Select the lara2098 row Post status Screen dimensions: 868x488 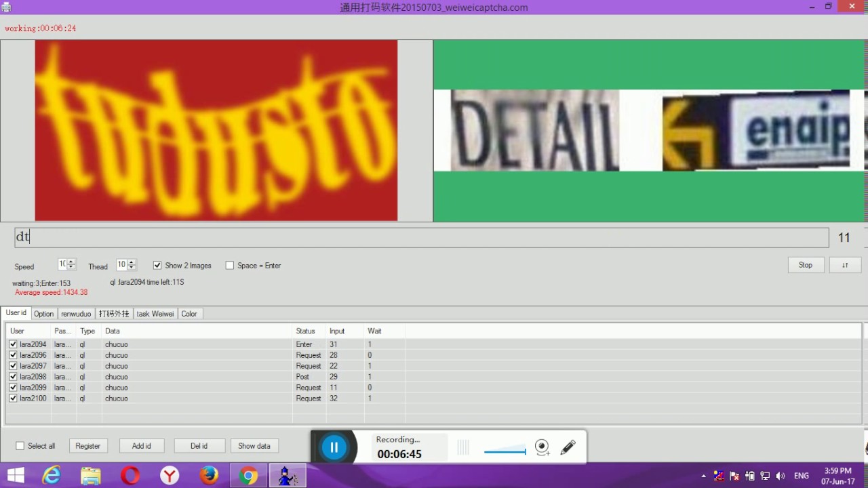[302, 377]
